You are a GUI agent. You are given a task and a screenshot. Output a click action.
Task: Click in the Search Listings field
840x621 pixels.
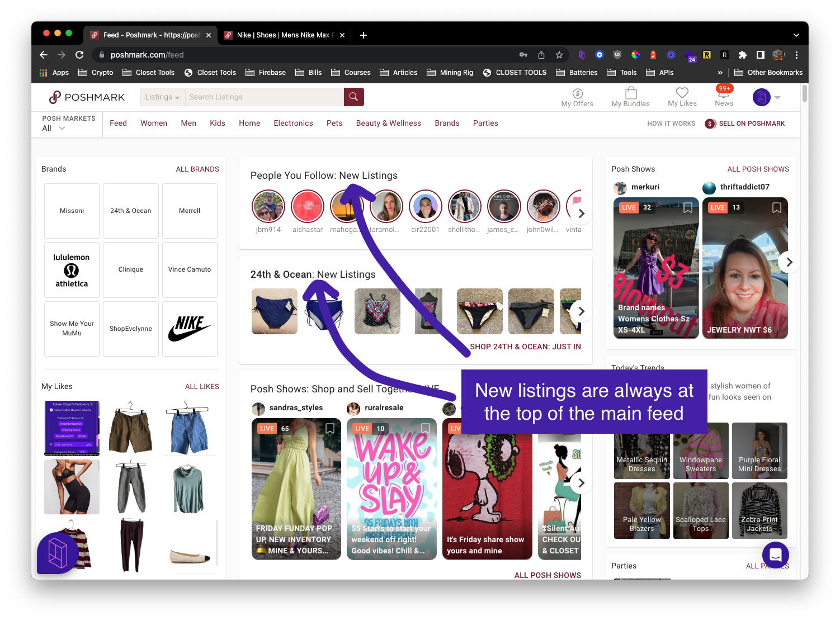coord(264,97)
